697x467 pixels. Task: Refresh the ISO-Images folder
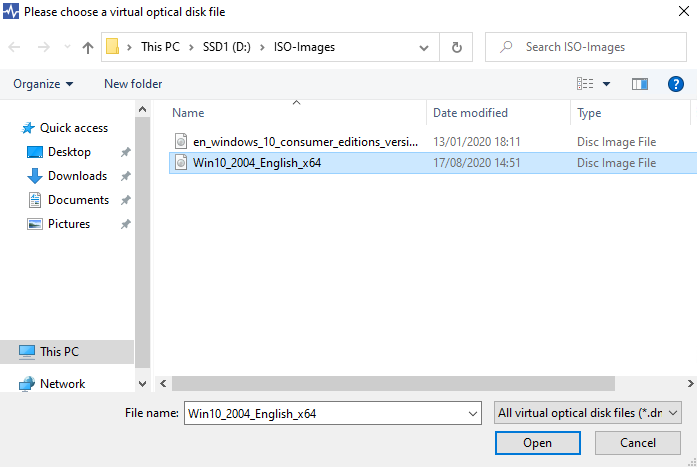click(457, 47)
